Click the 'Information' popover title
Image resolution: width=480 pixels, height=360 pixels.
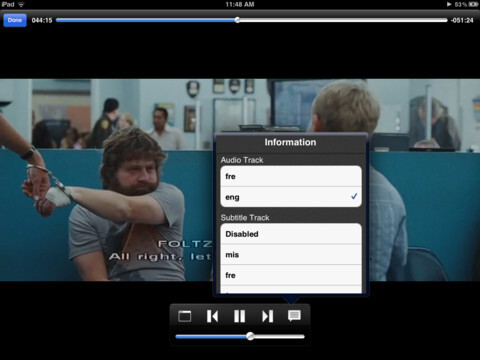(290, 142)
